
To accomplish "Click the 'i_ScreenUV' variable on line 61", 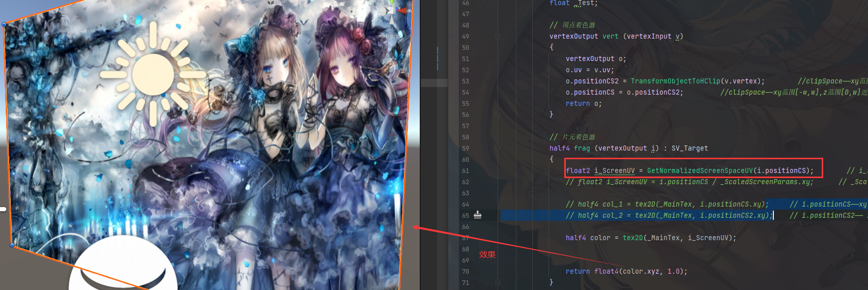I will tap(614, 170).
